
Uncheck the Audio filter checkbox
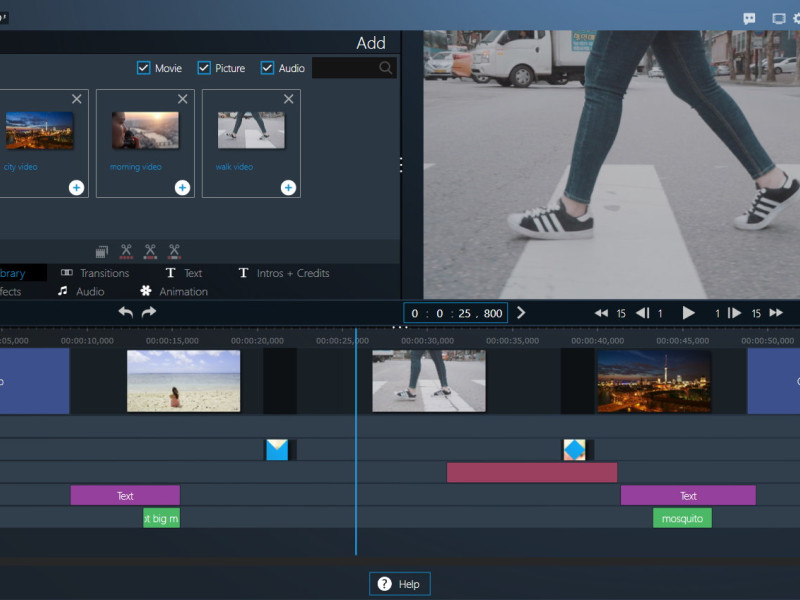pyautogui.click(x=267, y=68)
